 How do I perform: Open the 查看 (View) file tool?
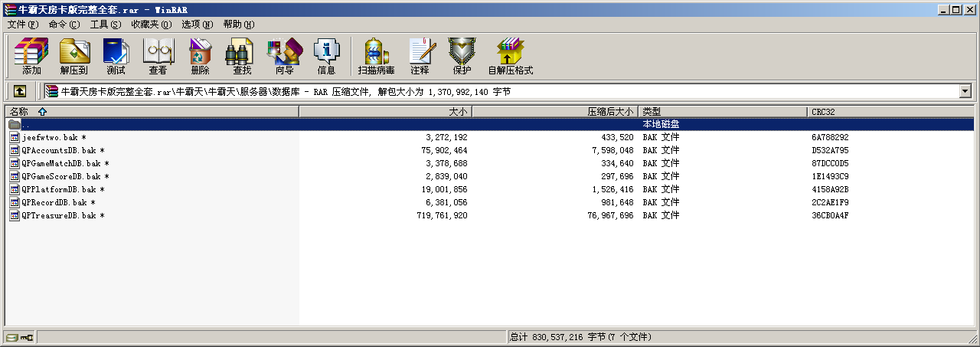tap(158, 56)
